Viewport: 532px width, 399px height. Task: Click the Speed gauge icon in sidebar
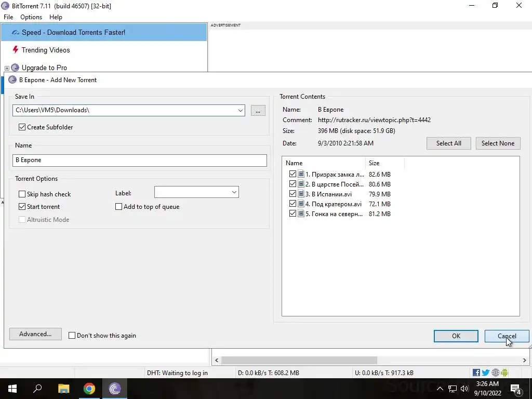click(16, 33)
